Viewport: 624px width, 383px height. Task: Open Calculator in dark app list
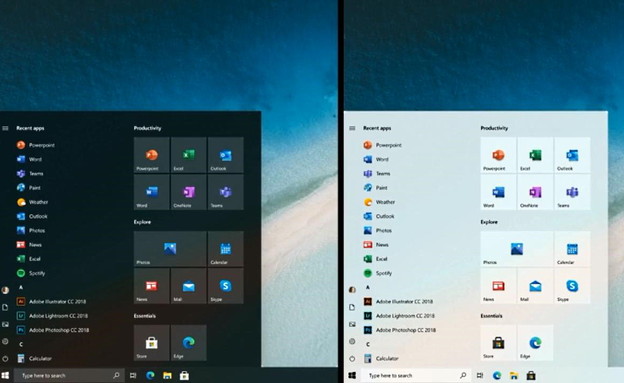(34, 358)
